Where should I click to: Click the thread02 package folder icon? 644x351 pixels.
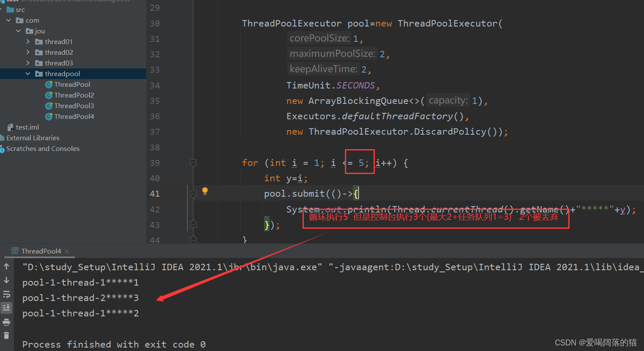click(x=39, y=52)
